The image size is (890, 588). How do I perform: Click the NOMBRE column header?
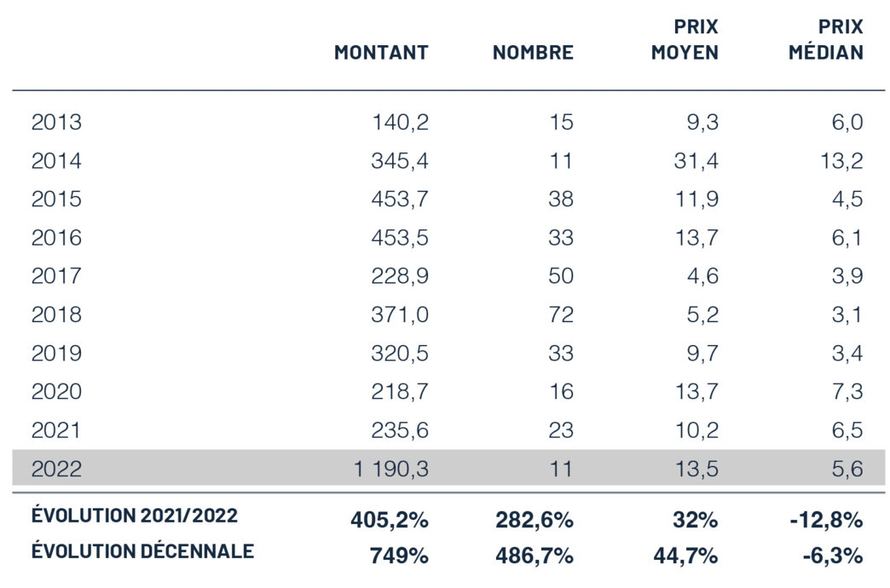533,53
